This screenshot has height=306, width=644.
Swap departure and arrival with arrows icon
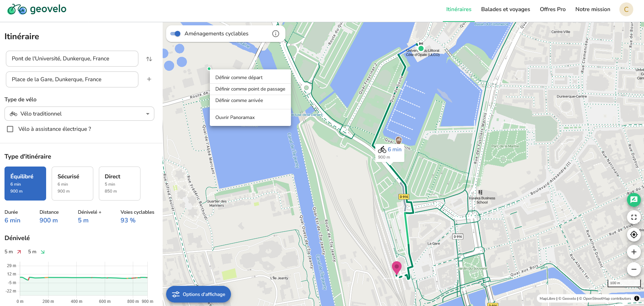coord(149,59)
